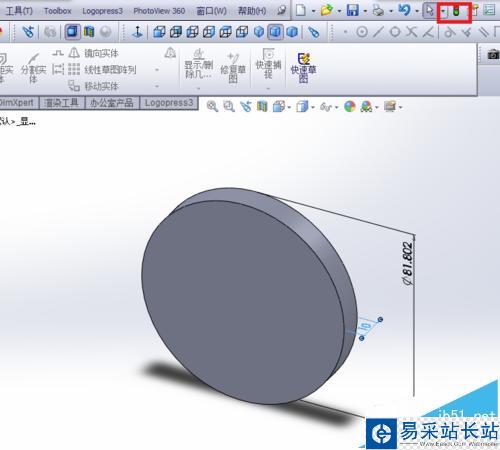The width and height of the screenshot is (500, 450).
Task: Open the options list icon at top right
Action: pos(489,10)
